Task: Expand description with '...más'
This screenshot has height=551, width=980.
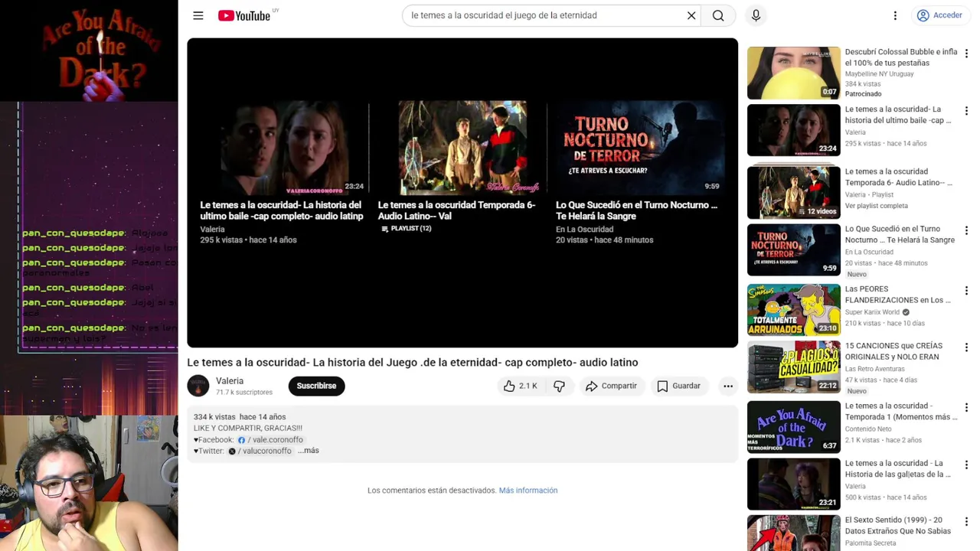Action: pyautogui.click(x=309, y=451)
